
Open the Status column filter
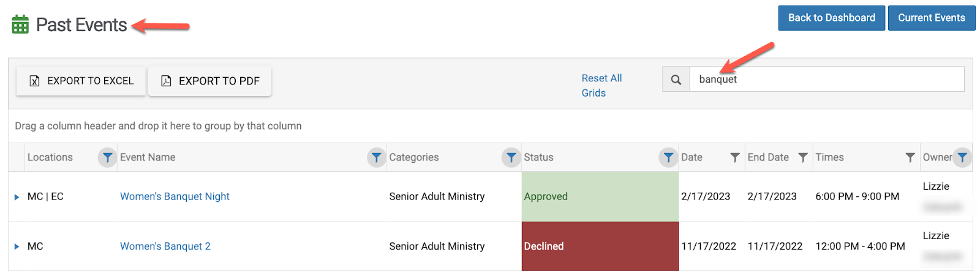click(x=668, y=157)
